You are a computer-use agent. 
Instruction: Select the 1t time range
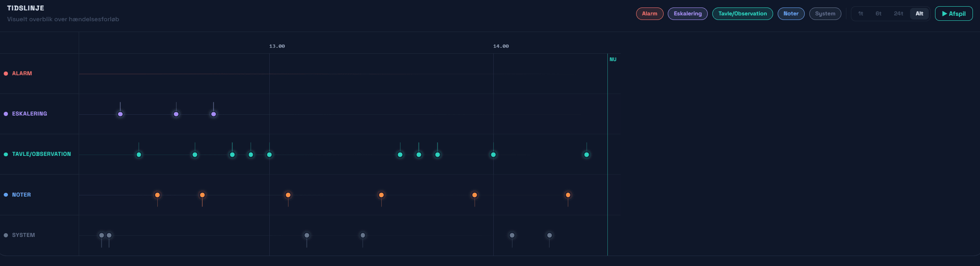(861, 14)
